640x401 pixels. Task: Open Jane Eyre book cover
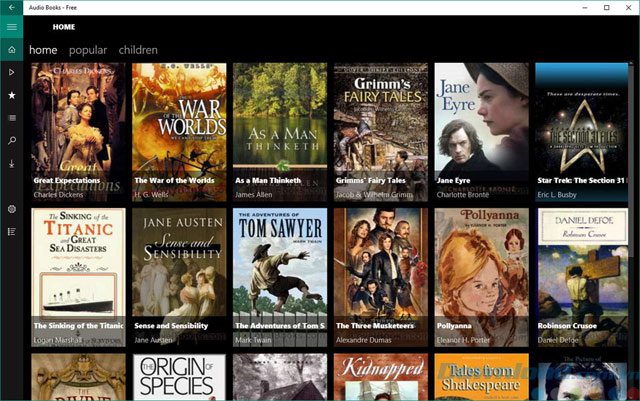tap(482, 132)
